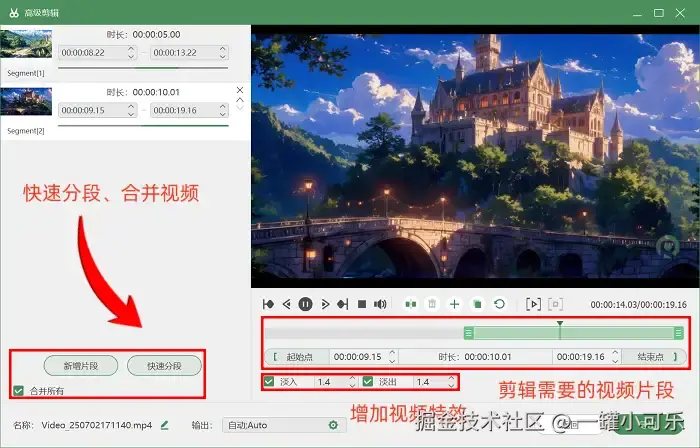Uncheck the 合并所有 merge all checkbox
700x448 pixels.
point(18,391)
